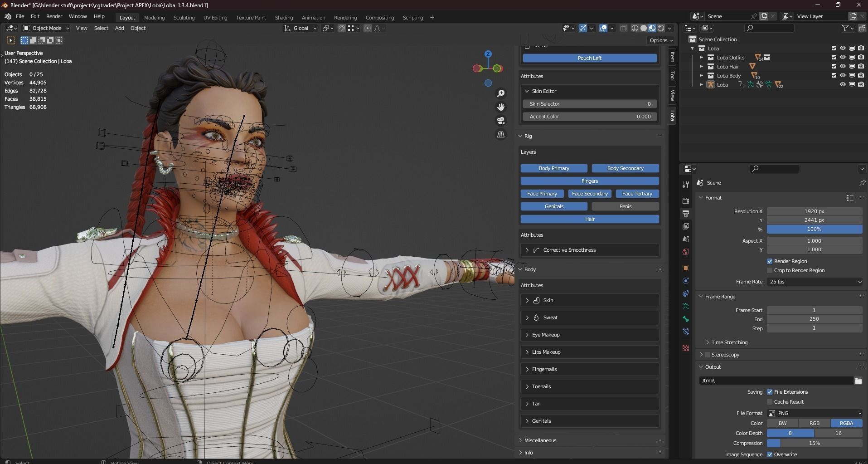Open the Options dropdown in viewport

point(661,40)
